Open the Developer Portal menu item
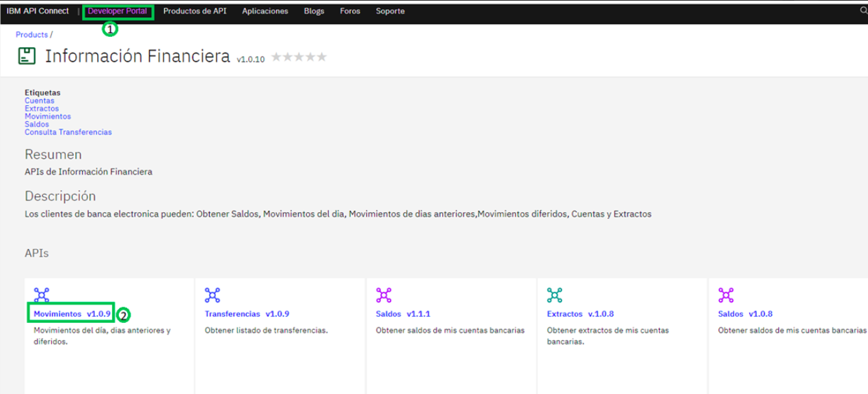This screenshot has height=394, width=868. pyautogui.click(x=118, y=12)
